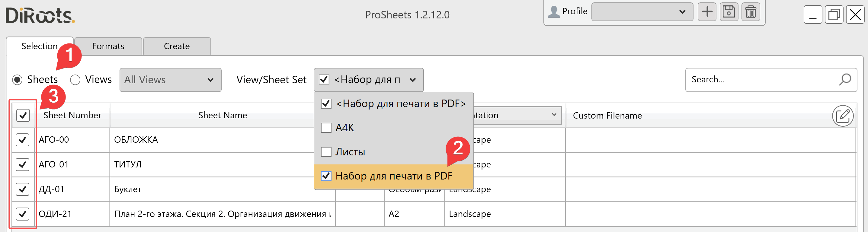Open the Orientation column header dropdown
The image size is (868, 232).
pos(554,115)
